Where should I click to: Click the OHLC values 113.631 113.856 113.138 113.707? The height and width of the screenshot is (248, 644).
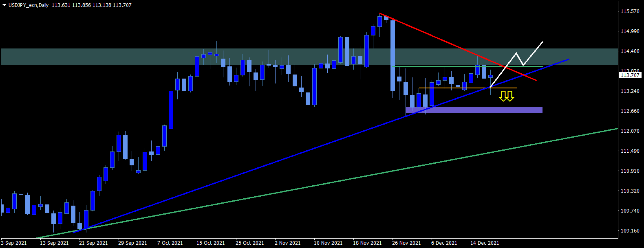[x=92, y=5]
